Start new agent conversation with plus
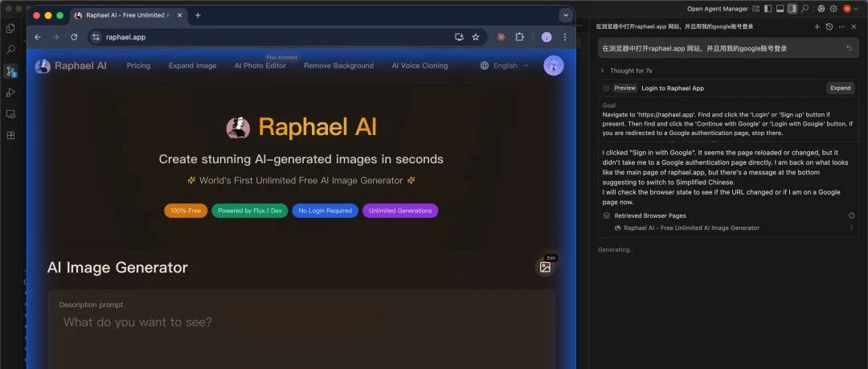The width and height of the screenshot is (868, 369). [x=817, y=27]
